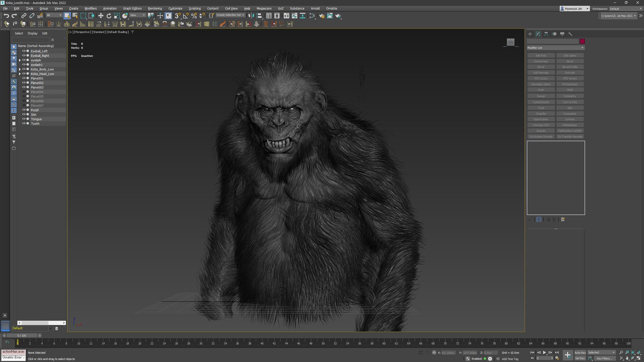Expand the eyelash tree item

pyautogui.click(x=20, y=60)
